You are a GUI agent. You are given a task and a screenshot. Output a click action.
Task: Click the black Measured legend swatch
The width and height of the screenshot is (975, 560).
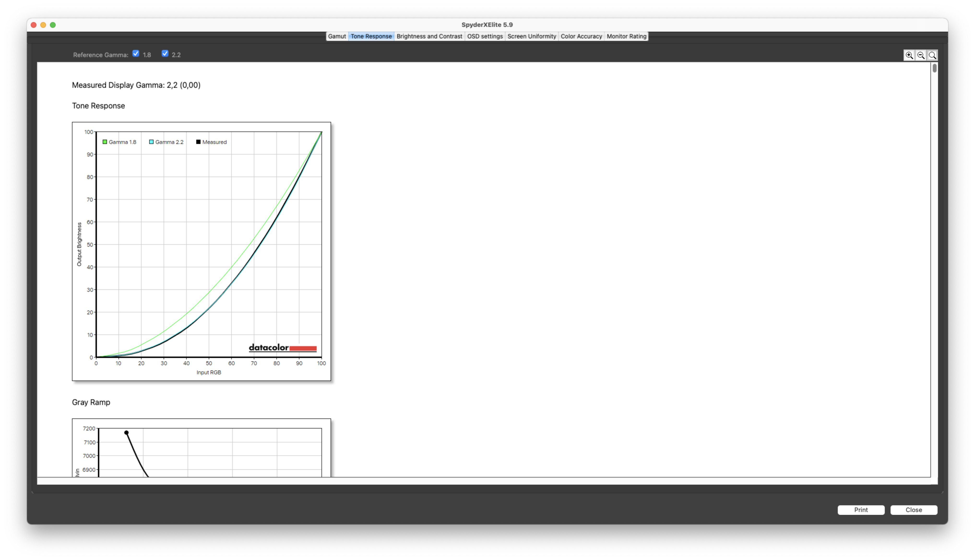click(x=198, y=142)
